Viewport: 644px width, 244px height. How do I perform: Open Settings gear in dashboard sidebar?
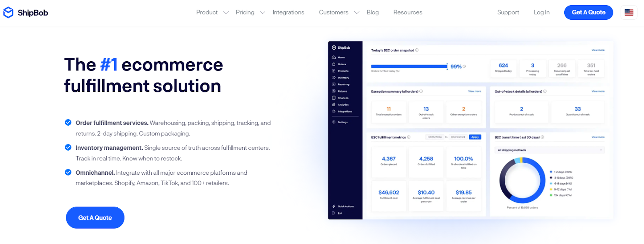pos(334,122)
